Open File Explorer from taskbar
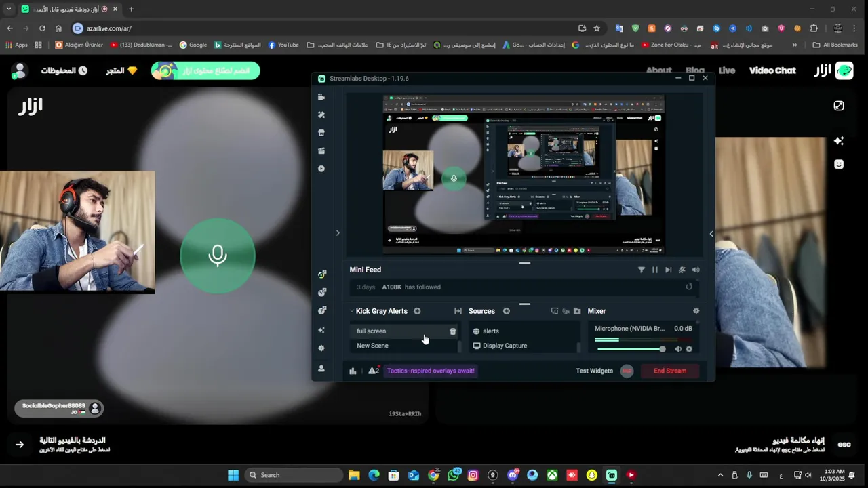 (x=354, y=475)
